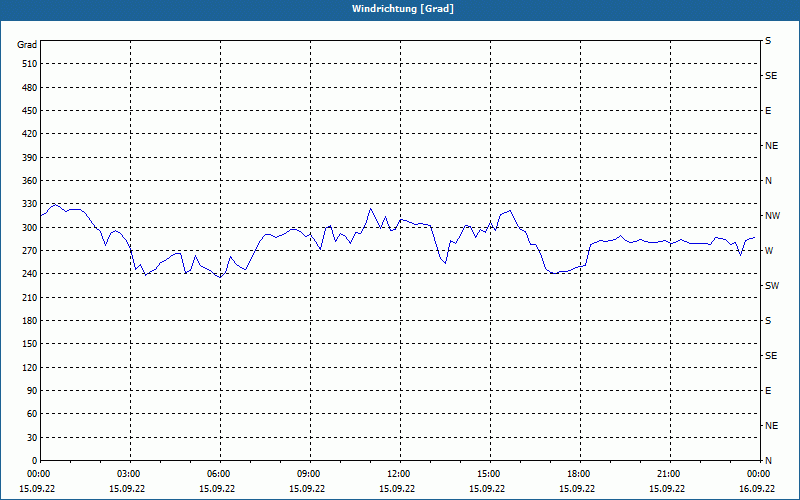This screenshot has width=800, height=500.
Task: Click the 0 y-axis value
Action: coord(34,461)
